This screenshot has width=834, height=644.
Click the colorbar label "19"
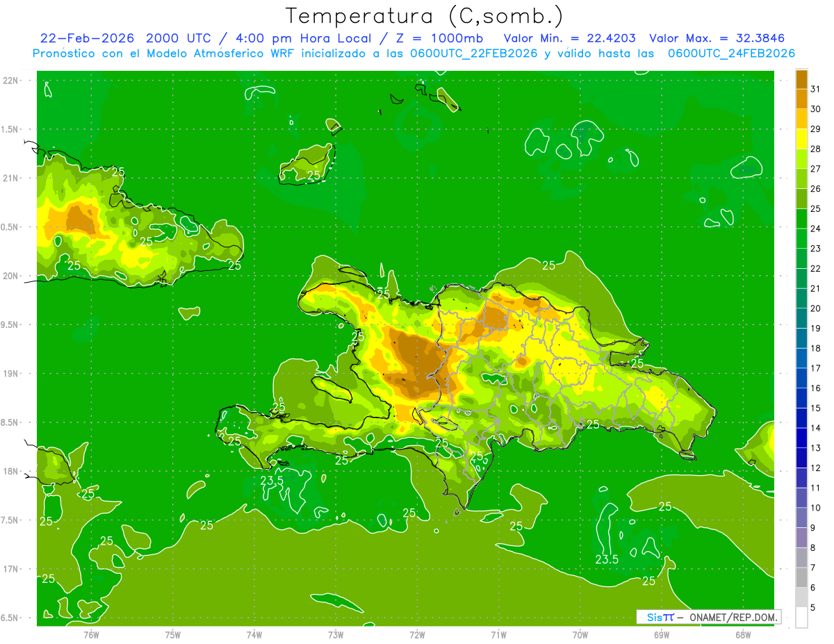coord(816,329)
